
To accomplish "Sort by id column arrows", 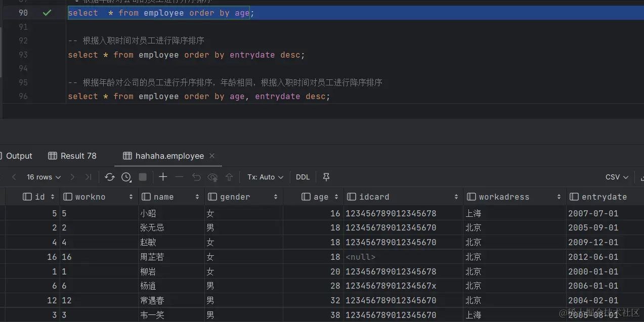I will tap(52, 197).
